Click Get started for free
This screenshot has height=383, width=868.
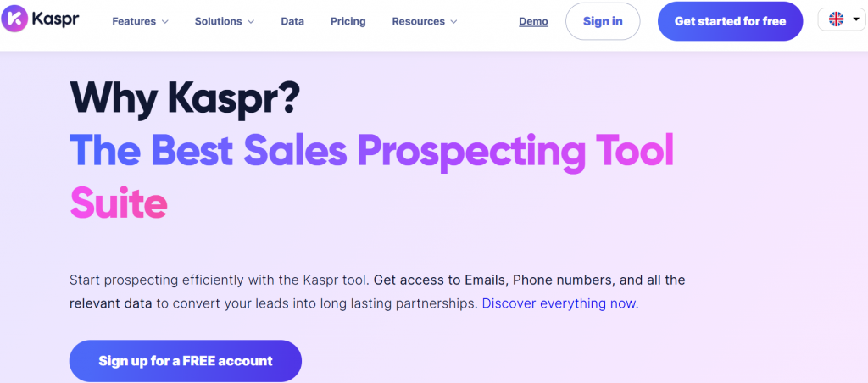pos(730,21)
